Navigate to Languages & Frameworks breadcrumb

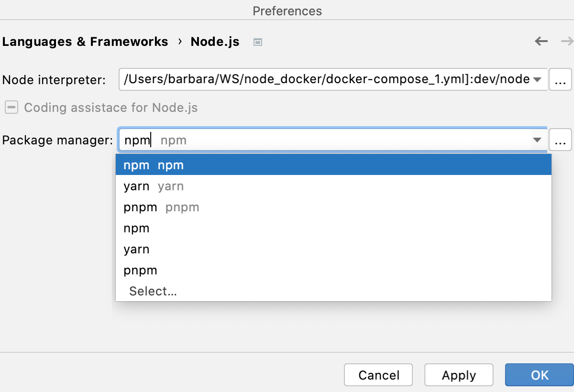coord(85,42)
